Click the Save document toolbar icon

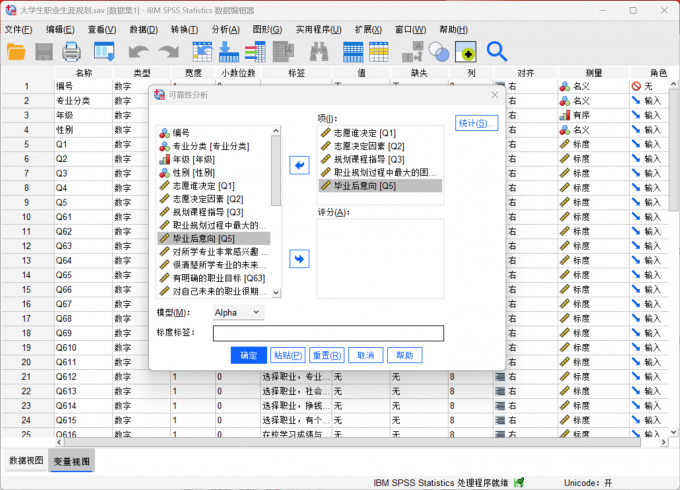(44, 52)
